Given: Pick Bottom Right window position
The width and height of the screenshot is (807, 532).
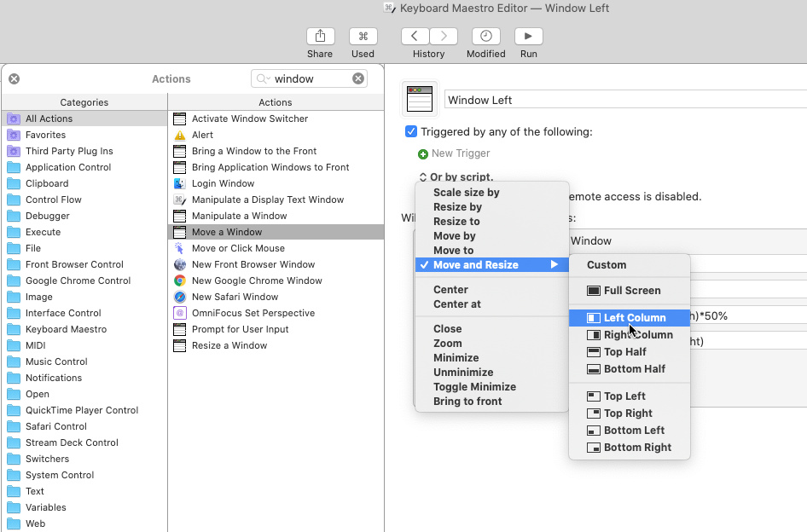Looking at the screenshot, I should (636, 448).
